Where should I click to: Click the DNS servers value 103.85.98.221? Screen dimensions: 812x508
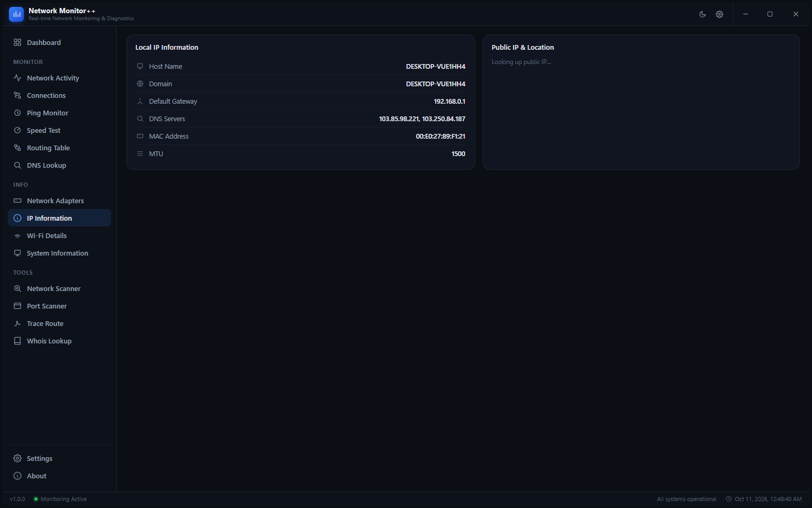[x=399, y=119]
